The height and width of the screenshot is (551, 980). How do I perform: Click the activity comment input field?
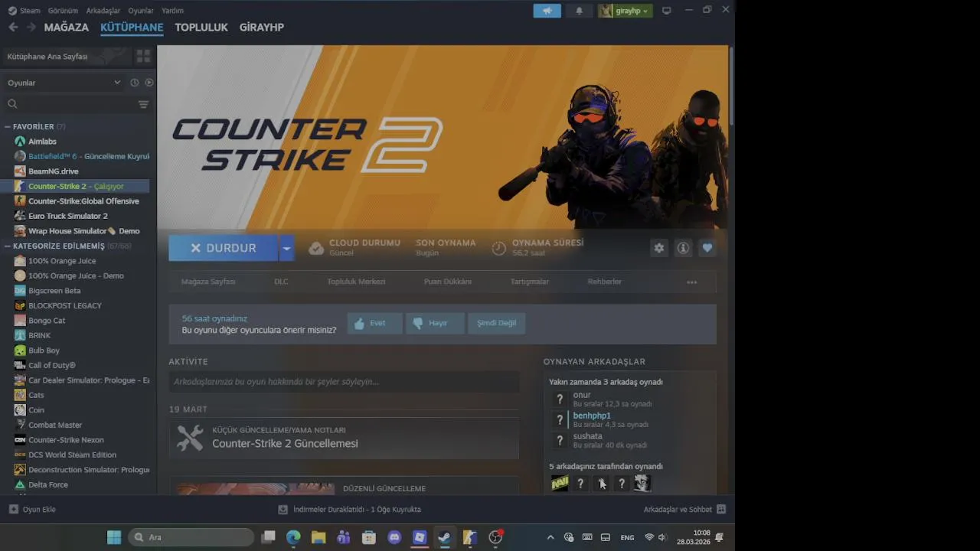coord(344,382)
